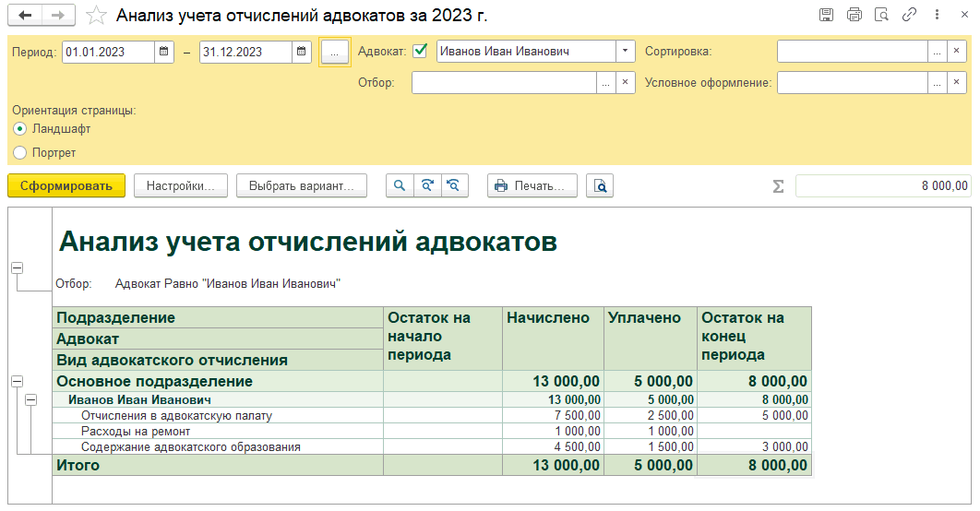Open the three-dot more actions menu
This screenshot has height=511, width=980.
(x=936, y=15)
